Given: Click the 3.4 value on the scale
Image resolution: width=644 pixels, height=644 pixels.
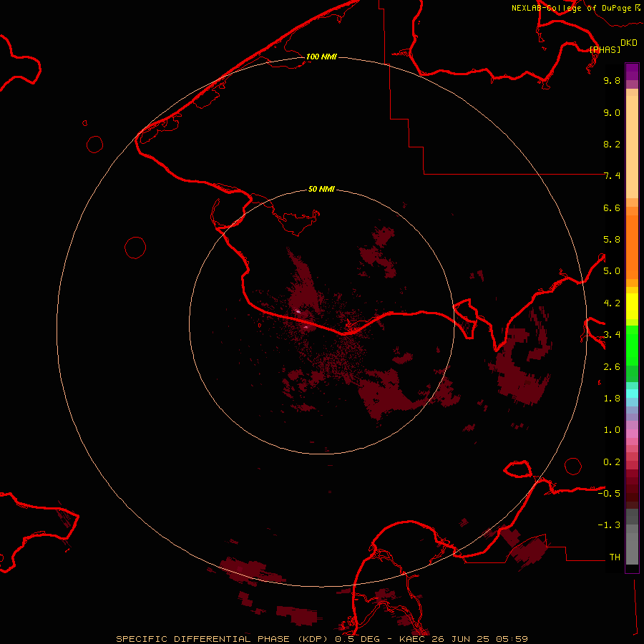Looking at the screenshot, I should 612,335.
